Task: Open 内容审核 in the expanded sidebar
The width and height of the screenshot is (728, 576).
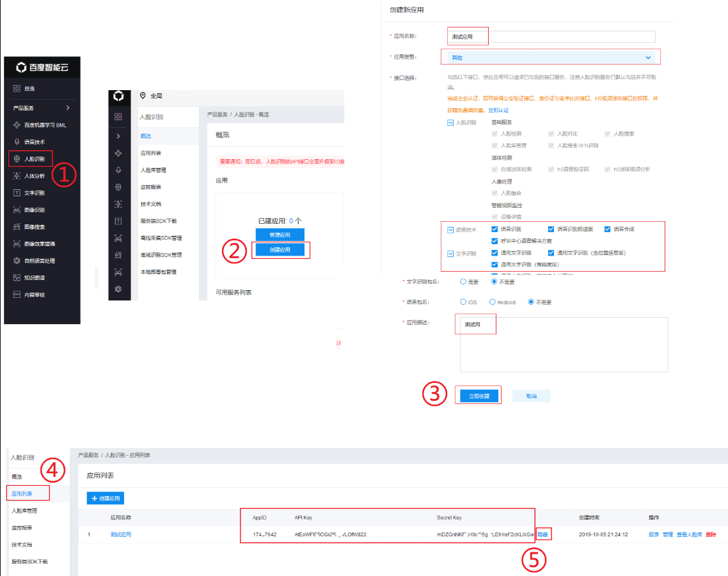Action: point(29,295)
